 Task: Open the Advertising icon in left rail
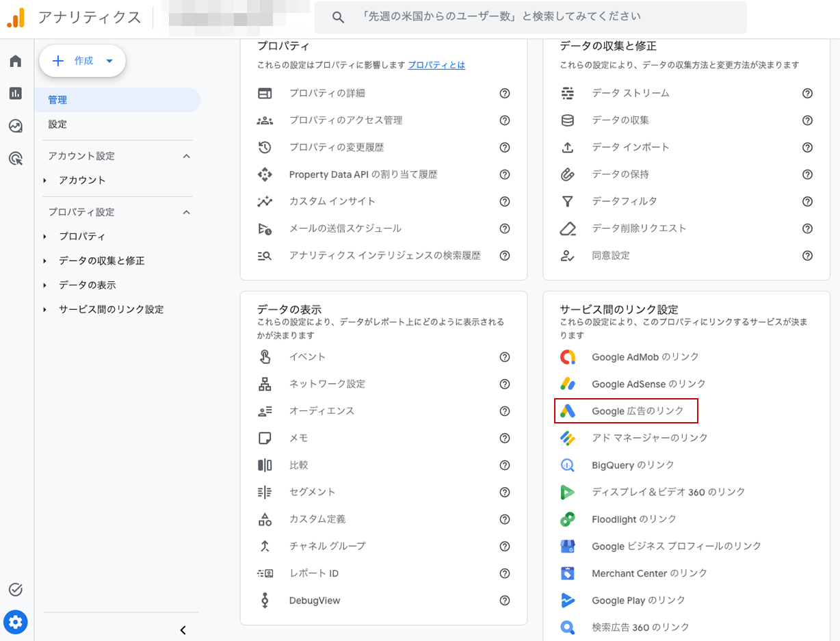(x=16, y=159)
